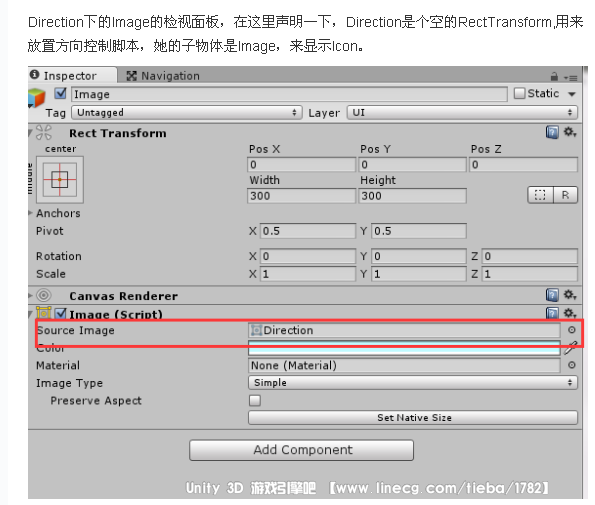Image resolution: width=595 pixels, height=505 pixels.
Task: Open Canvas Renderer gear settings menu
Action: tap(570, 294)
